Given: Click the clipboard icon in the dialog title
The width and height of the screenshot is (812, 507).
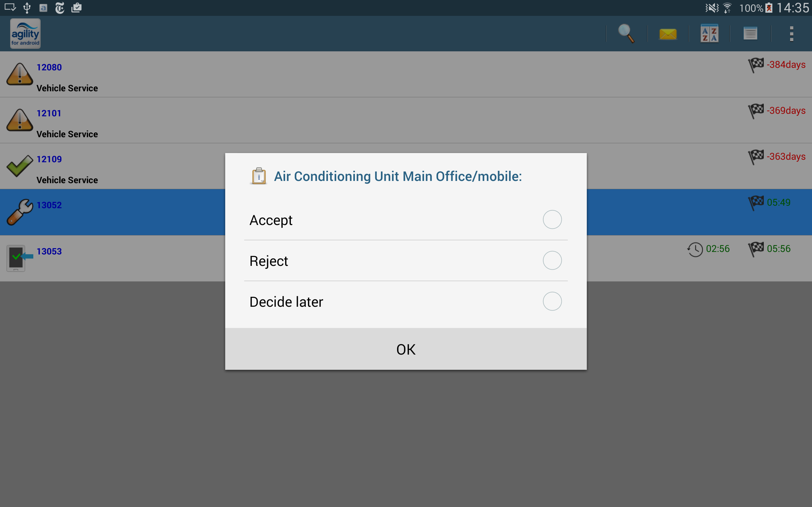Looking at the screenshot, I should [259, 176].
